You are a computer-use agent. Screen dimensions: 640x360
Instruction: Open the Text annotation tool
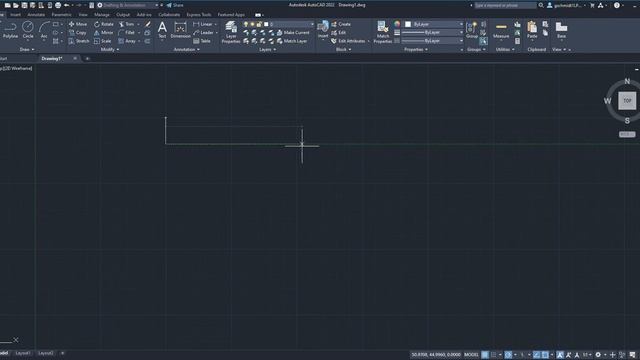162,30
